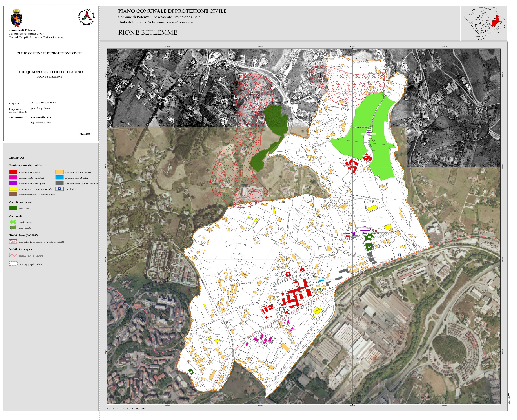The width and height of the screenshot is (517, 420).
Task: Click the Comune di Potenza coat of arms
Action: [16, 18]
